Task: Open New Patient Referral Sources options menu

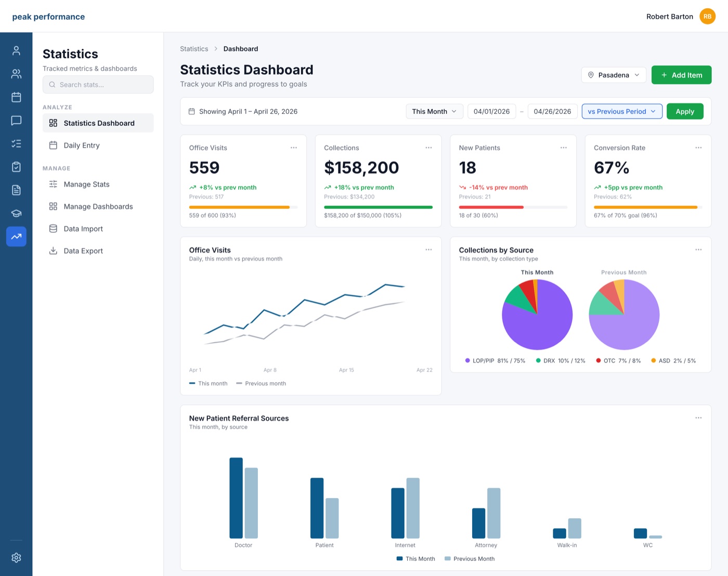Action: (698, 418)
